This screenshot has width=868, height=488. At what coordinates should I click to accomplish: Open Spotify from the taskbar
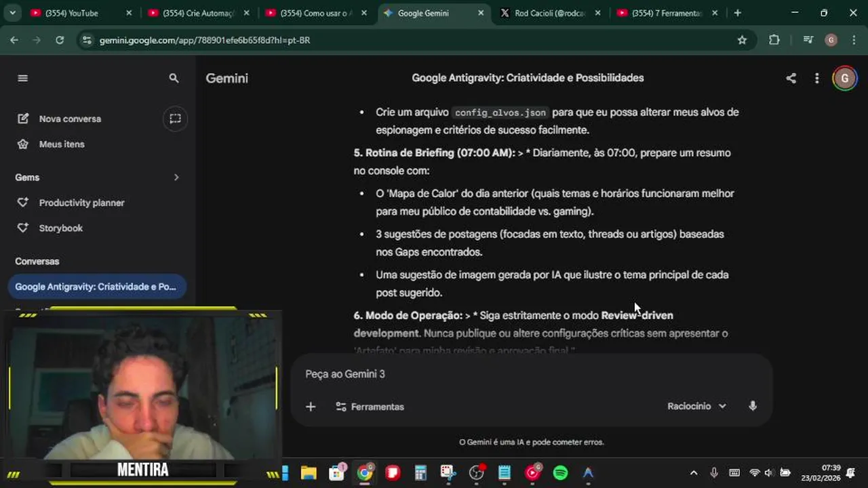tap(560, 473)
